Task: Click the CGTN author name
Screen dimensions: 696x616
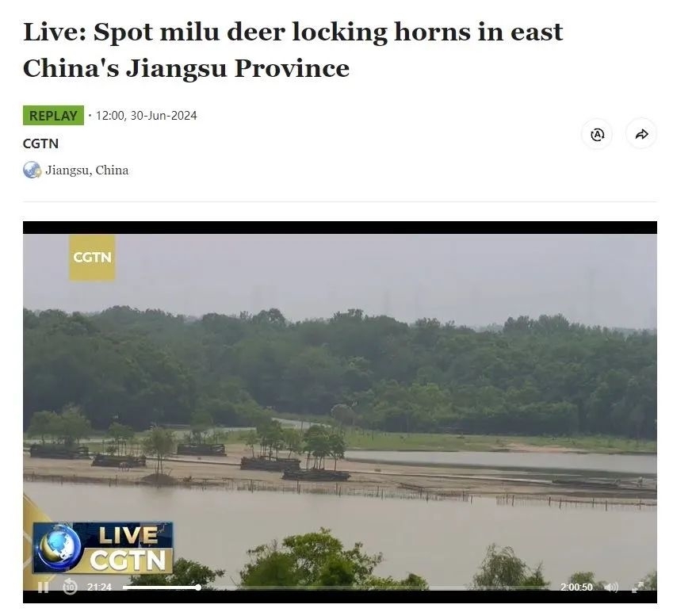Action: coord(41,143)
